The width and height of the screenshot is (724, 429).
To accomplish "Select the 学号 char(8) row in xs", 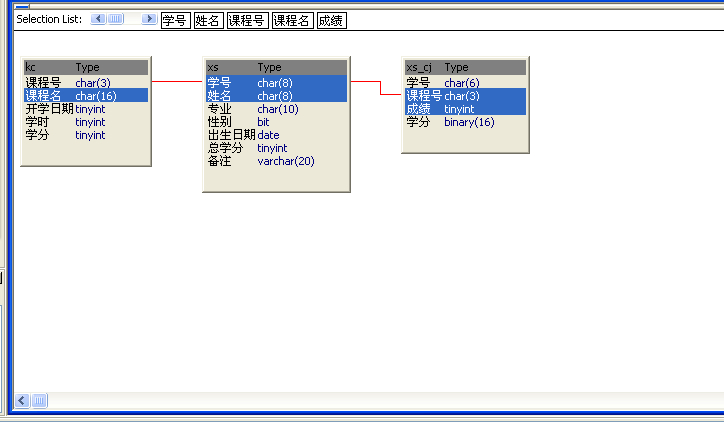I will click(276, 83).
